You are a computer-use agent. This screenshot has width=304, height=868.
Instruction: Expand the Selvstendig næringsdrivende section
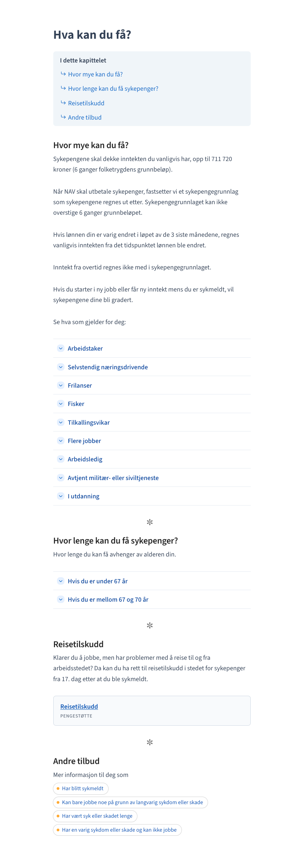click(108, 367)
